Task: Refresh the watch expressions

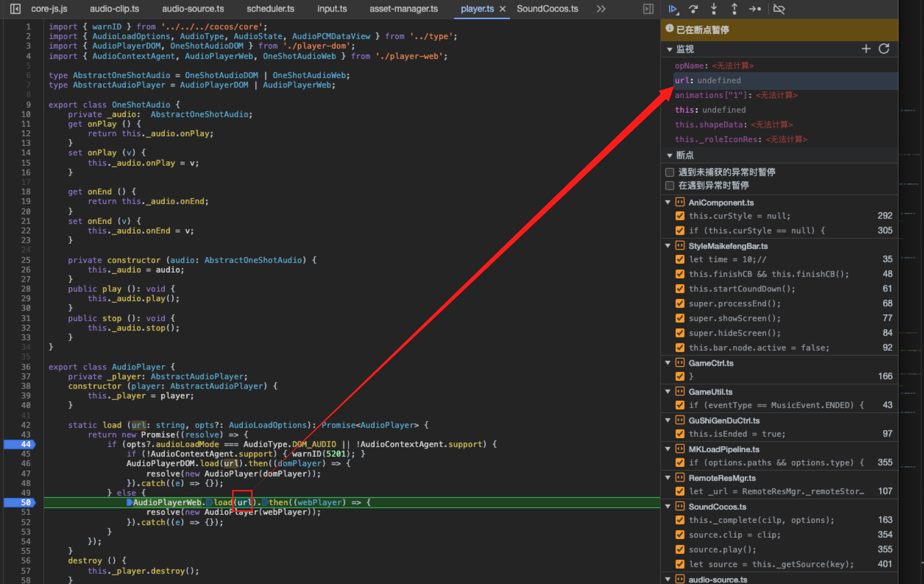Action: 884,49
